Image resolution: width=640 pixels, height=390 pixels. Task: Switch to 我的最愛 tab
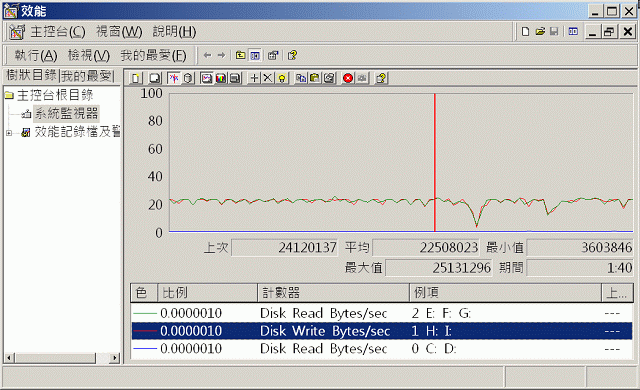pyautogui.click(x=87, y=75)
